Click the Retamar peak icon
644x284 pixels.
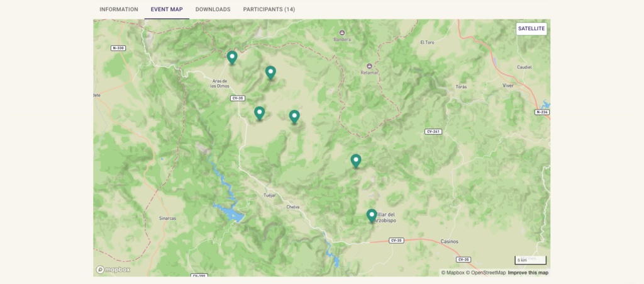369,66
